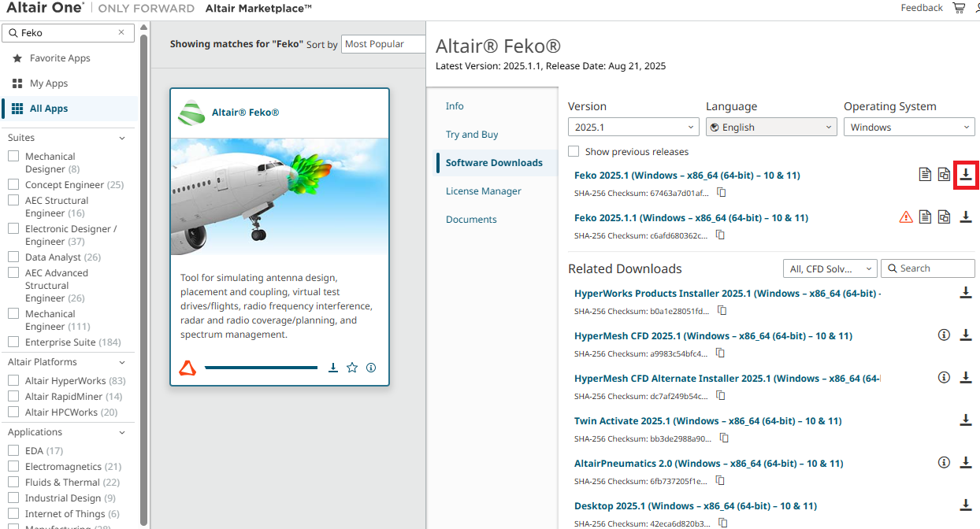980x529 pixels.
Task: Copy checksum of Twin Activate 2025.1
Action: tap(724, 438)
